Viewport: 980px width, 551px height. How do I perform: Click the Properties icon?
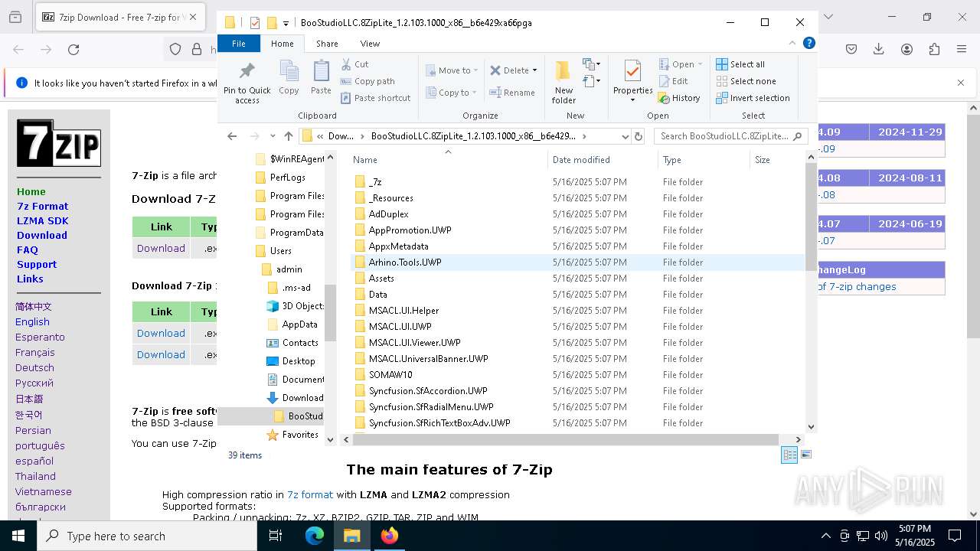click(632, 71)
